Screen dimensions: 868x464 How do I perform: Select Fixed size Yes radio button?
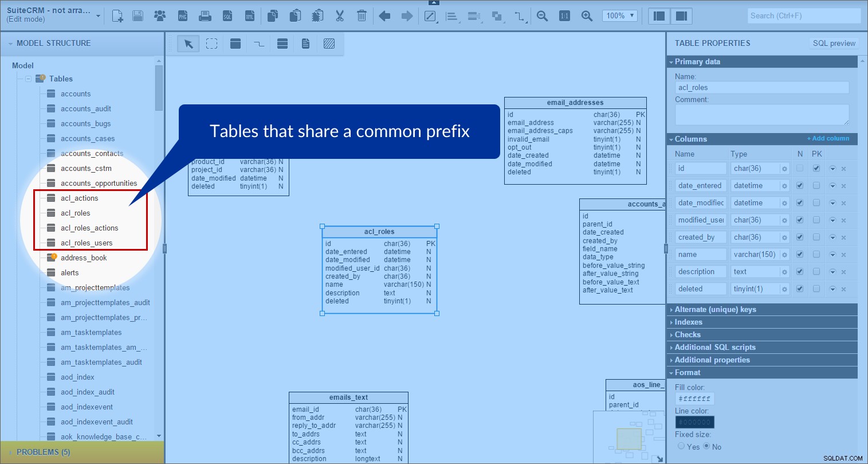pos(681,446)
